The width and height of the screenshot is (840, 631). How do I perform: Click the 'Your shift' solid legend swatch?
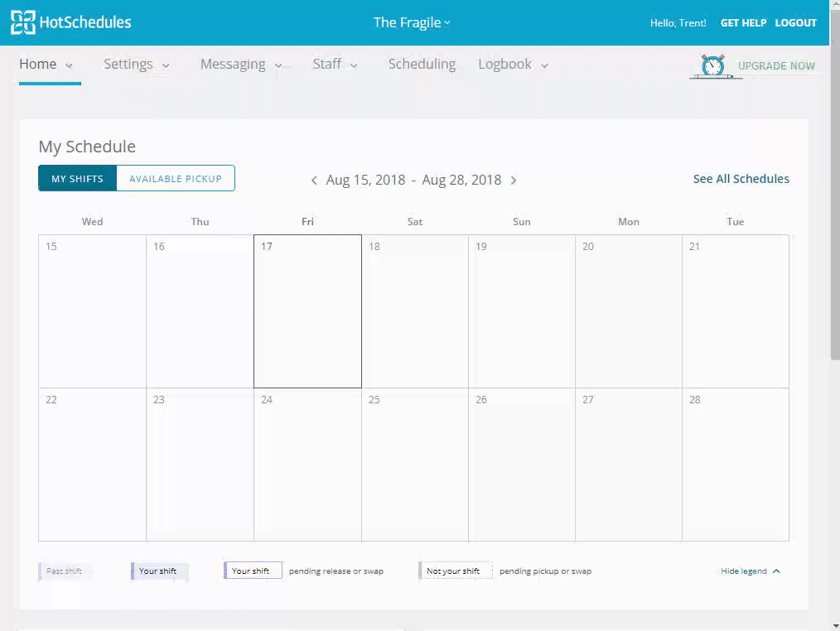click(x=159, y=571)
